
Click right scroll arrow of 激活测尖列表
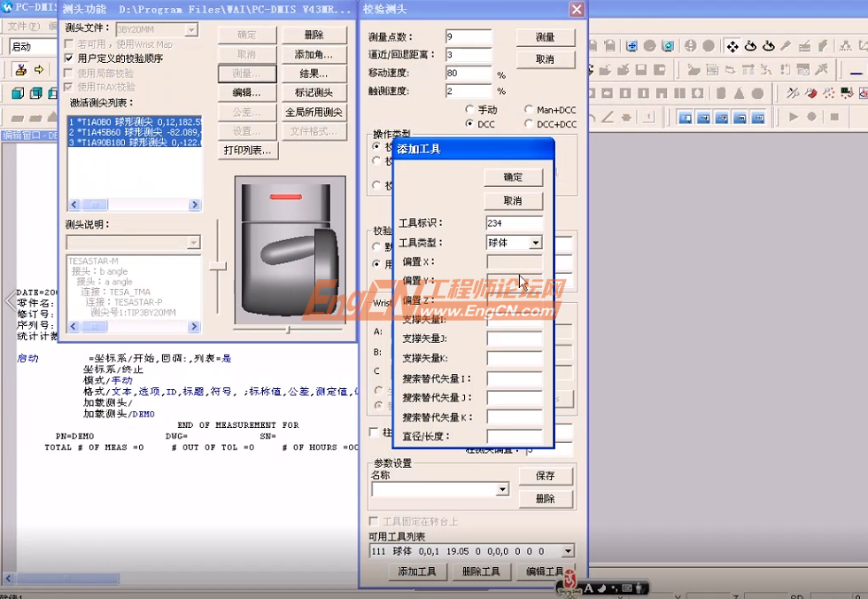194,205
